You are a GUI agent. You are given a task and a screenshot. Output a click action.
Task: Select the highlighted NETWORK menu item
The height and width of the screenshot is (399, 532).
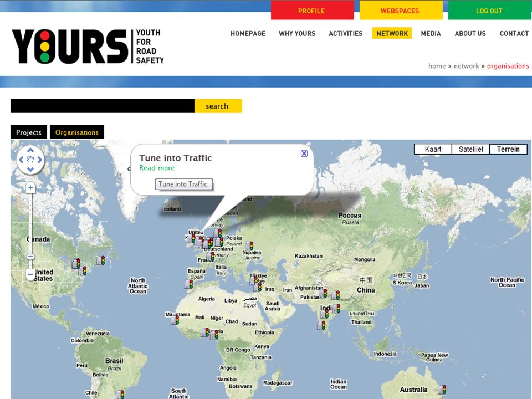coord(392,33)
